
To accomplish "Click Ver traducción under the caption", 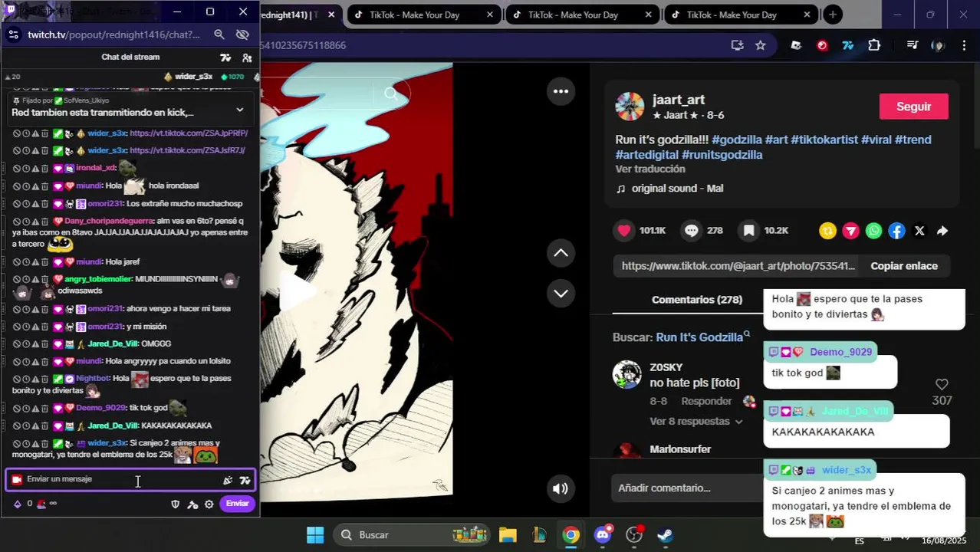I will click(649, 169).
